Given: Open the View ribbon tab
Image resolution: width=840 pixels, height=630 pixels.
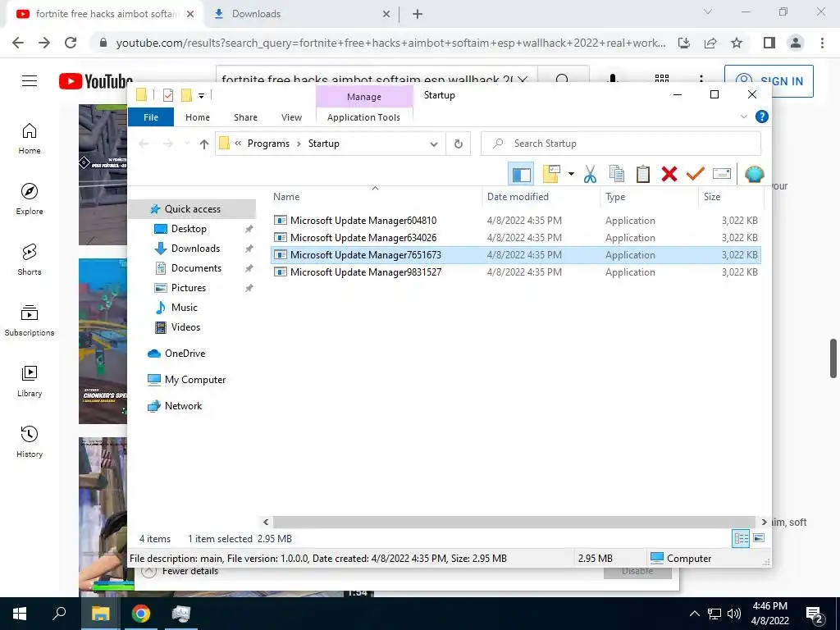Looking at the screenshot, I should click(291, 117).
